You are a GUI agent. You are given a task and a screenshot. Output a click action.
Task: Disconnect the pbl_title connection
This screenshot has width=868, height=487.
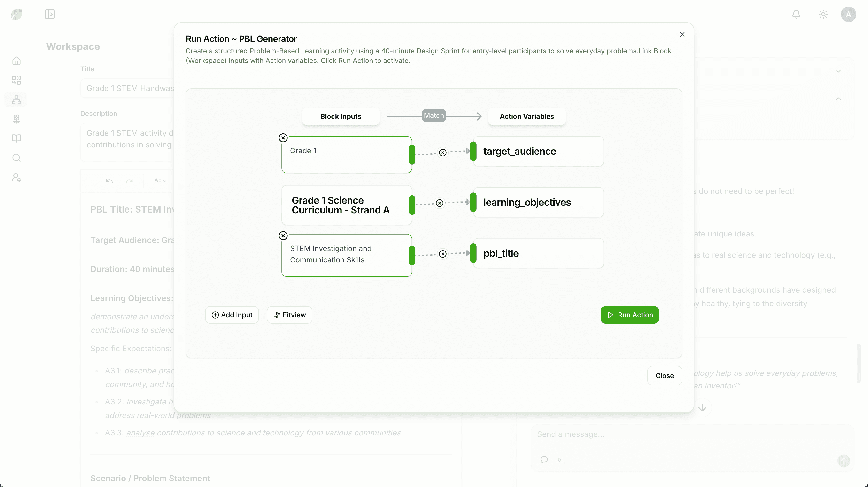[x=443, y=254]
